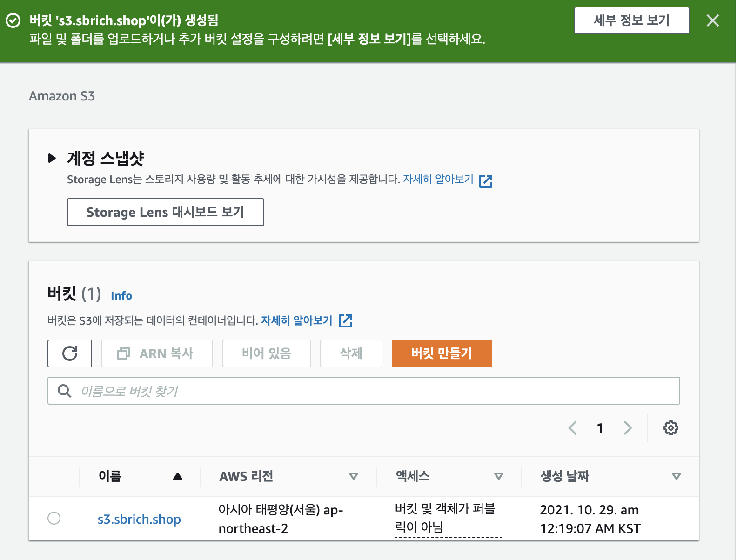Go to previous page of buckets

573,428
